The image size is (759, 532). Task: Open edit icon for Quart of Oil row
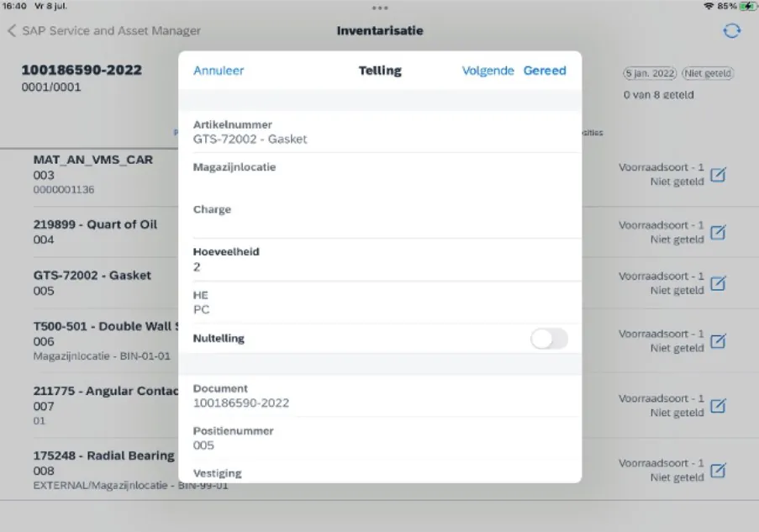(x=718, y=232)
